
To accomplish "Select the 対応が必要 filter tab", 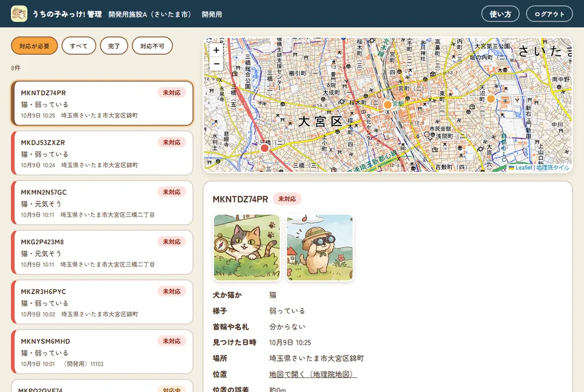I will tap(34, 46).
